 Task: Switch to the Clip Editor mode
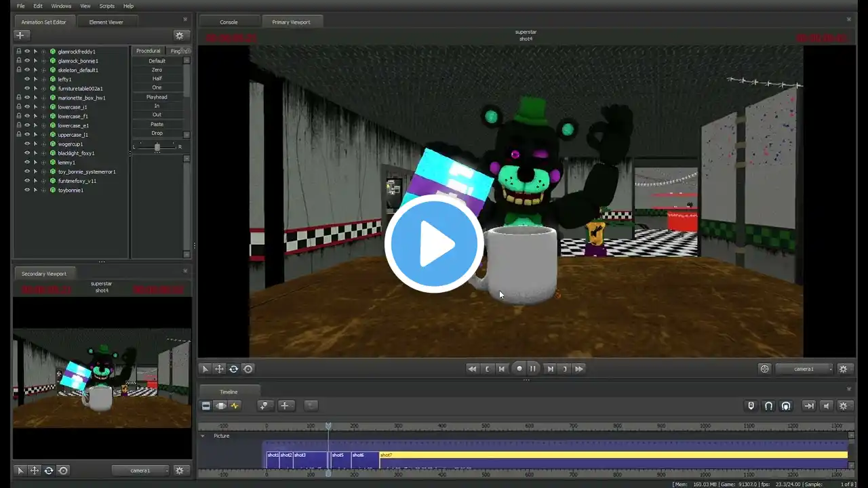(206, 406)
